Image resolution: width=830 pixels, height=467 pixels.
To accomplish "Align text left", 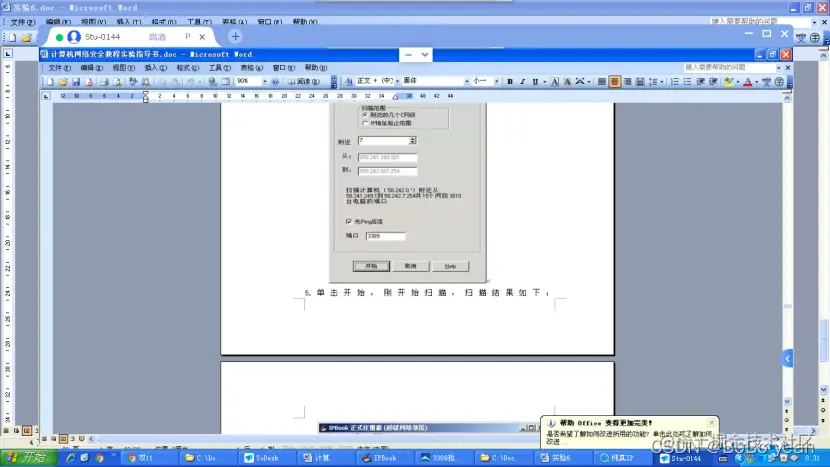I will pos(602,82).
